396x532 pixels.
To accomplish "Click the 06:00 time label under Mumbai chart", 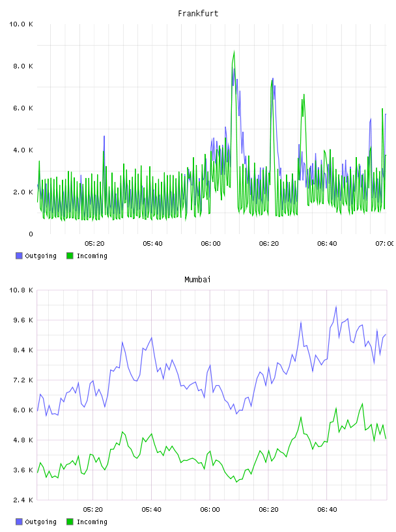I will coord(210,510).
